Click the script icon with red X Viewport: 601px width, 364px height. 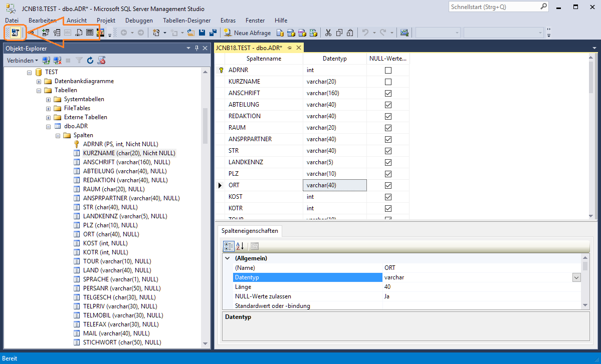101,61
